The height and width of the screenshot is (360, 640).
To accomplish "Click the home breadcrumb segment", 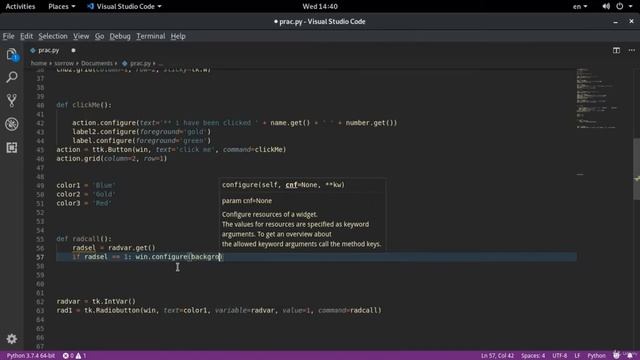I will point(39,63).
